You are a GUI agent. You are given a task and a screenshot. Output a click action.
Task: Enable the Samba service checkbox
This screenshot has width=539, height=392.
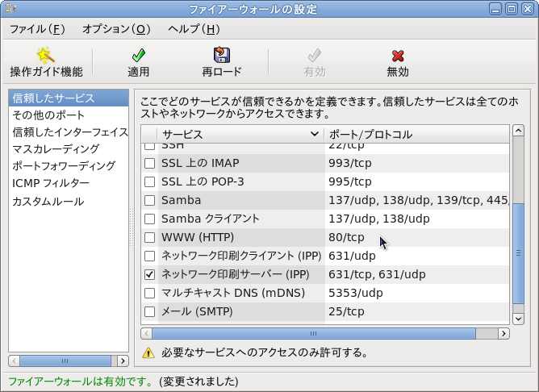(149, 200)
